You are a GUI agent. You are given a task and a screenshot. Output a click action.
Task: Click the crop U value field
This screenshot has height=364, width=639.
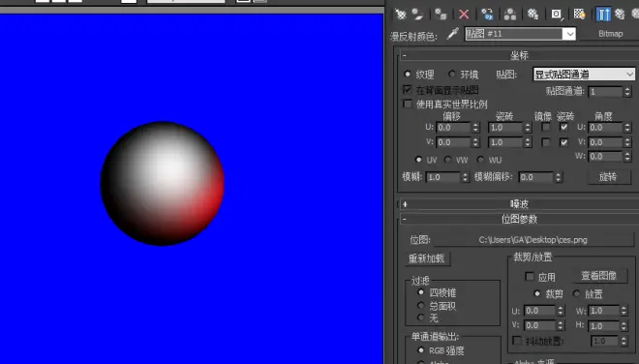[539, 311]
